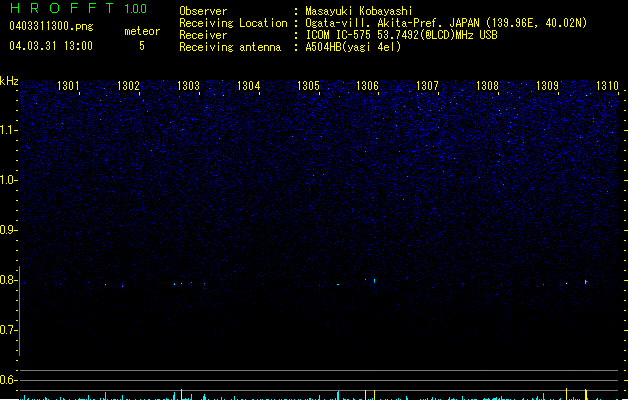Click the 0.9 kHz axis label

8,230
